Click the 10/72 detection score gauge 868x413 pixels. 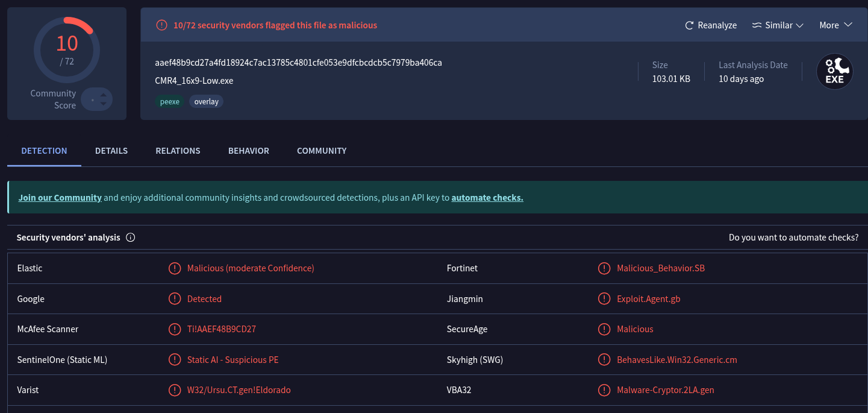pyautogui.click(x=67, y=50)
